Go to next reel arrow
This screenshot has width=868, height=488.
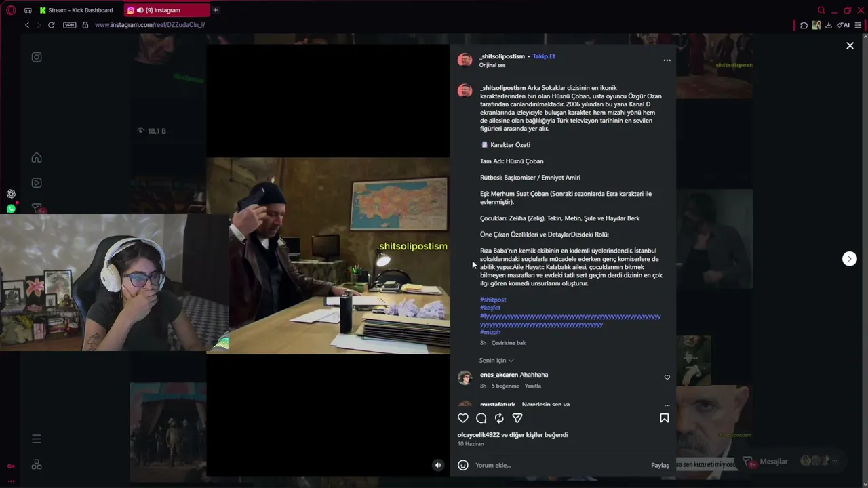(x=850, y=259)
